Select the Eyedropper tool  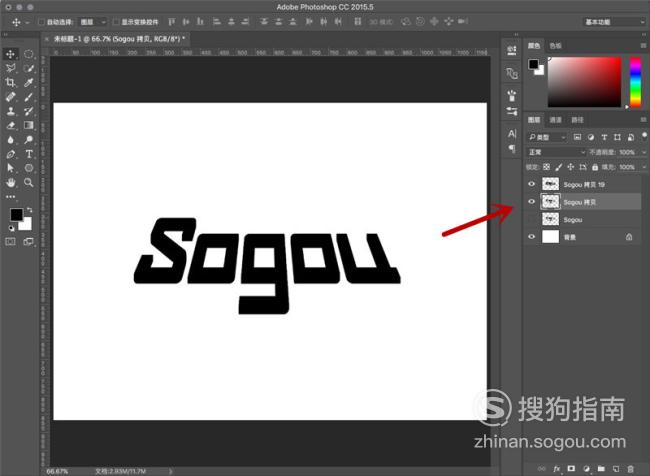tap(29, 83)
